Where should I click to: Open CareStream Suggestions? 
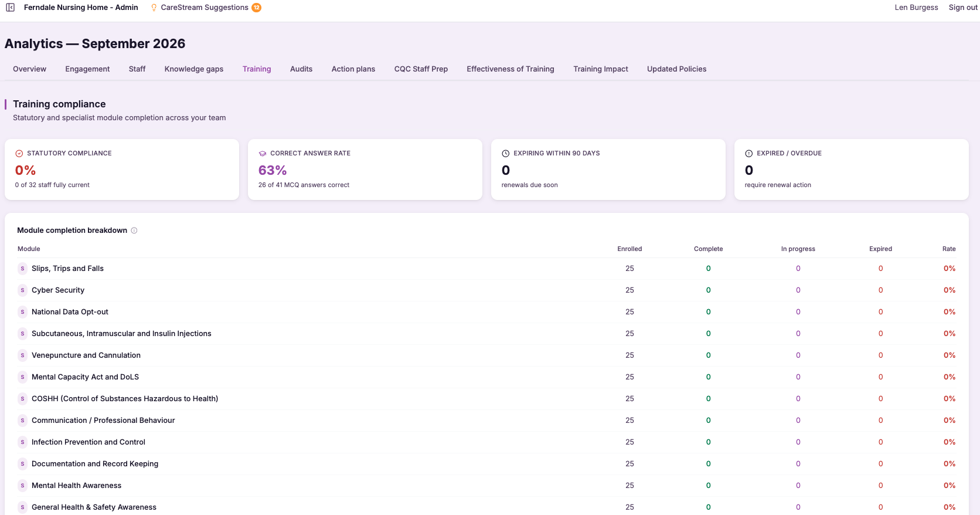[205, 8]
